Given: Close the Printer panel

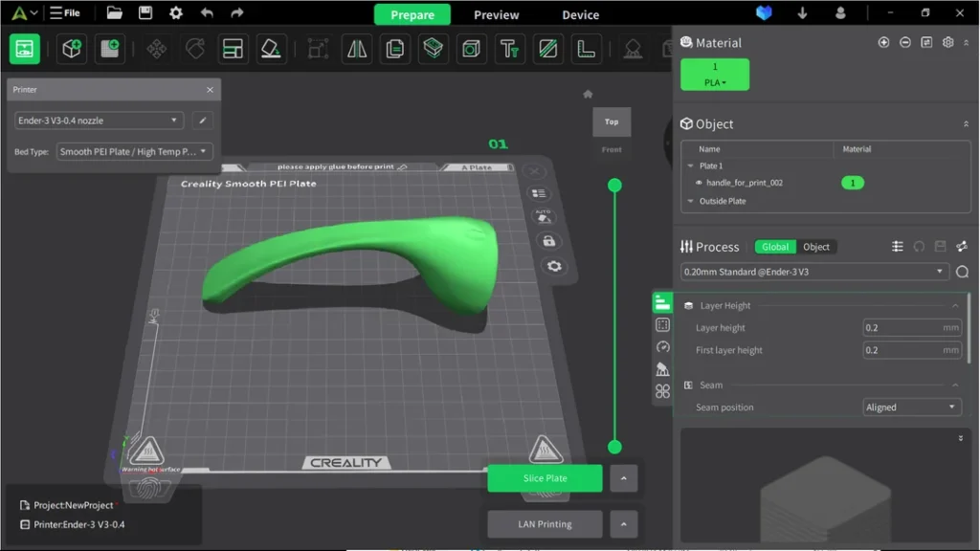Looking at the screenshot, I should tap(210, 90).
